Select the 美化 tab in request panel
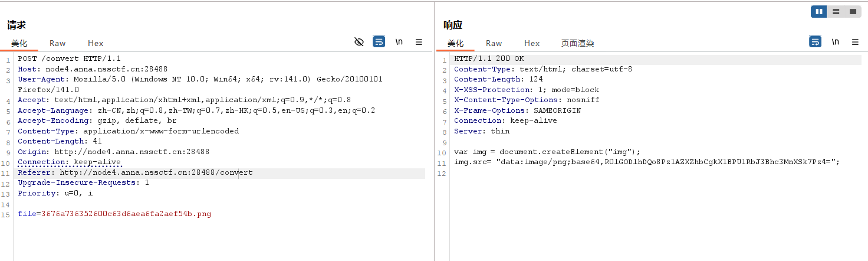Image resolution: width=868 pixels, height=261 pixels. (x=19, y=43)
